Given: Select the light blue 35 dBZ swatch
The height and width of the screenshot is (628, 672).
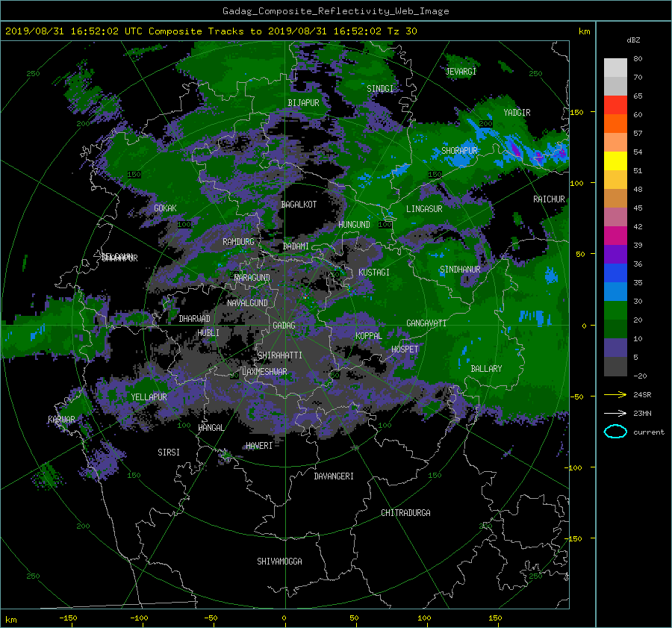Looking at the screenshot, I should [615, 292].
